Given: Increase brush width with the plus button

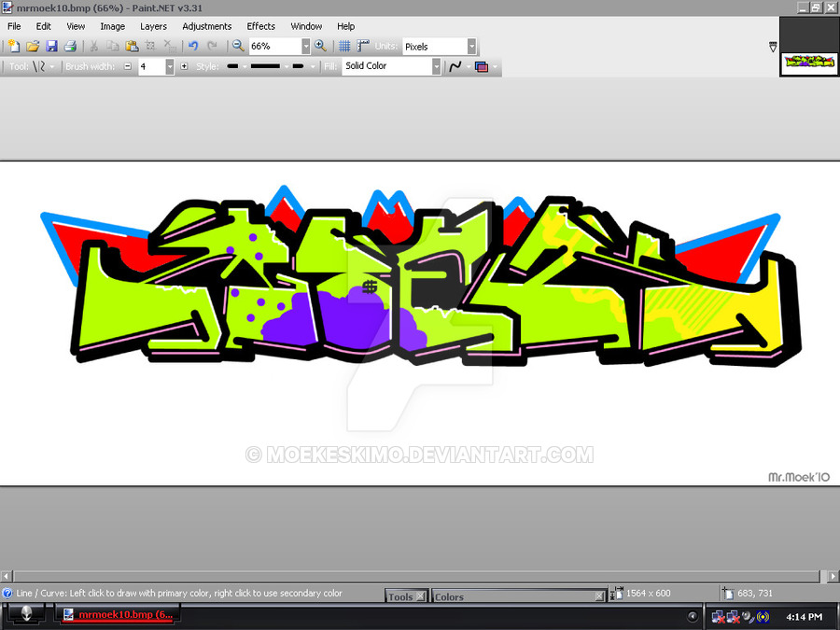Looking at the screenshot, I should (184, 66).
